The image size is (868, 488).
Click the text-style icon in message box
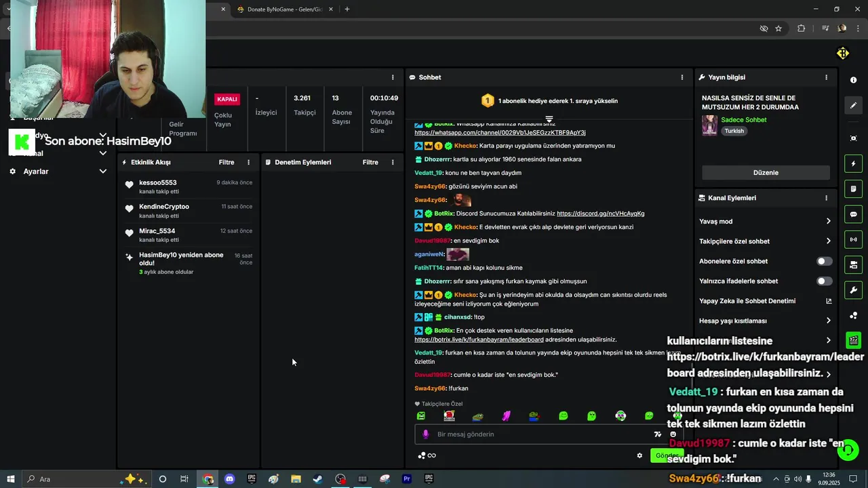(x=657, y=434)
